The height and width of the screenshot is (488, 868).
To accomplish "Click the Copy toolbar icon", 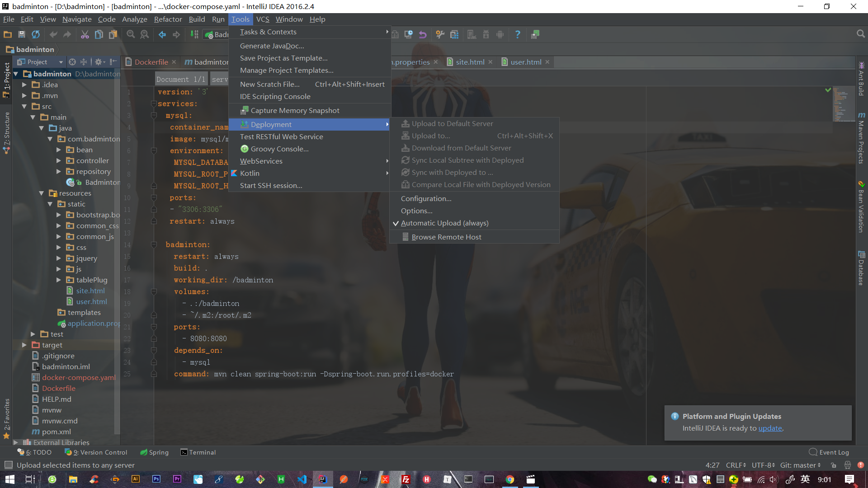I will 99,34.
